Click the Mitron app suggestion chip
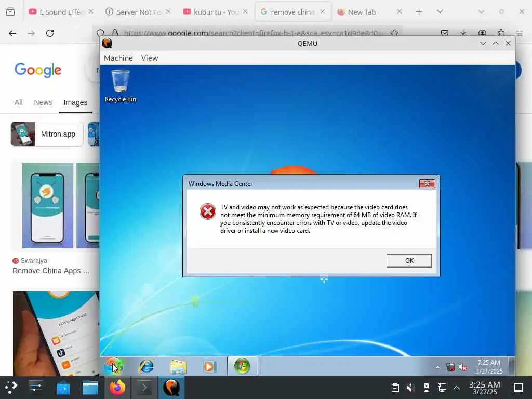This screenshot has height=399, width=532. [x=47, y=134]
